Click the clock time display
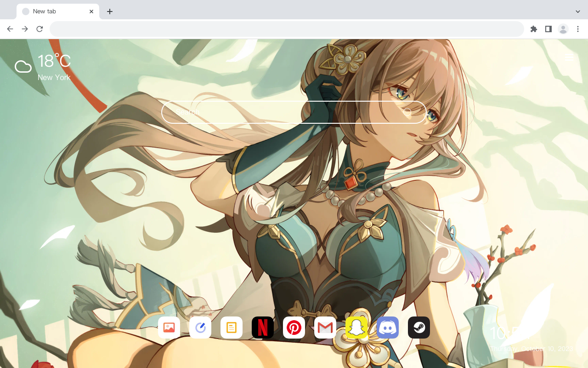Screen dimensions: 588x368 coord(510,333)
